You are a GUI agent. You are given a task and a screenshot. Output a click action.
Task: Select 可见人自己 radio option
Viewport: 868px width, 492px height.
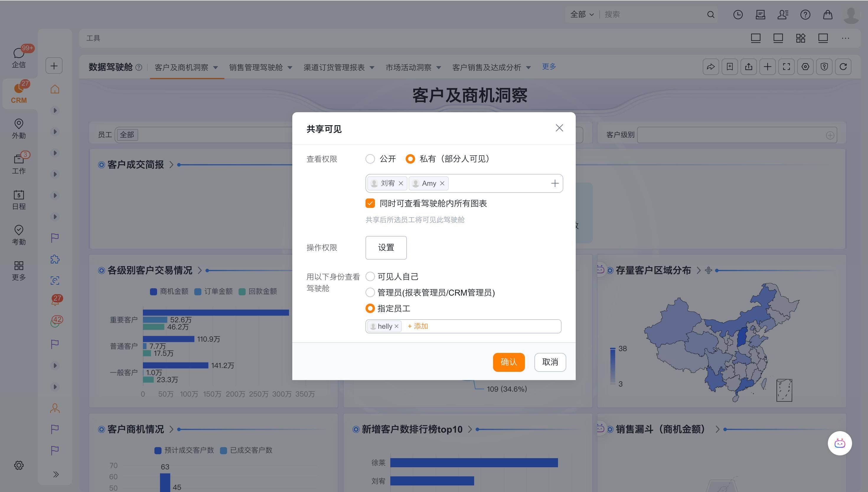pos(370,276)
